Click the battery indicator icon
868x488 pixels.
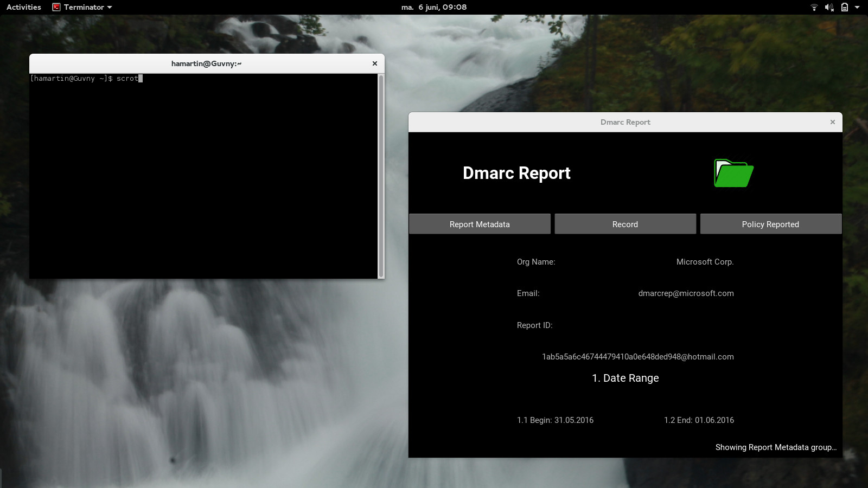tap(844, 7)
